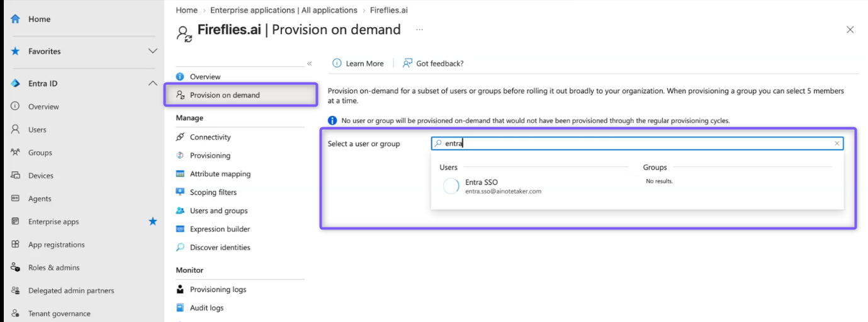Image resolution: width=868 pixels, height=322 pixels.
Task: Click the Attribute mapping icon
Action: (x=180, y=173)
